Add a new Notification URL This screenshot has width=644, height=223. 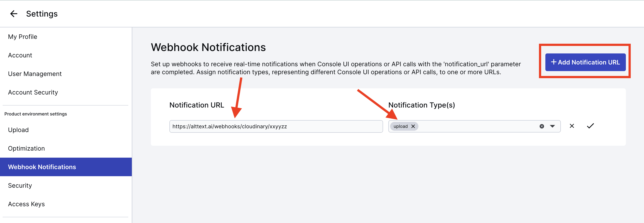(585, 62)
